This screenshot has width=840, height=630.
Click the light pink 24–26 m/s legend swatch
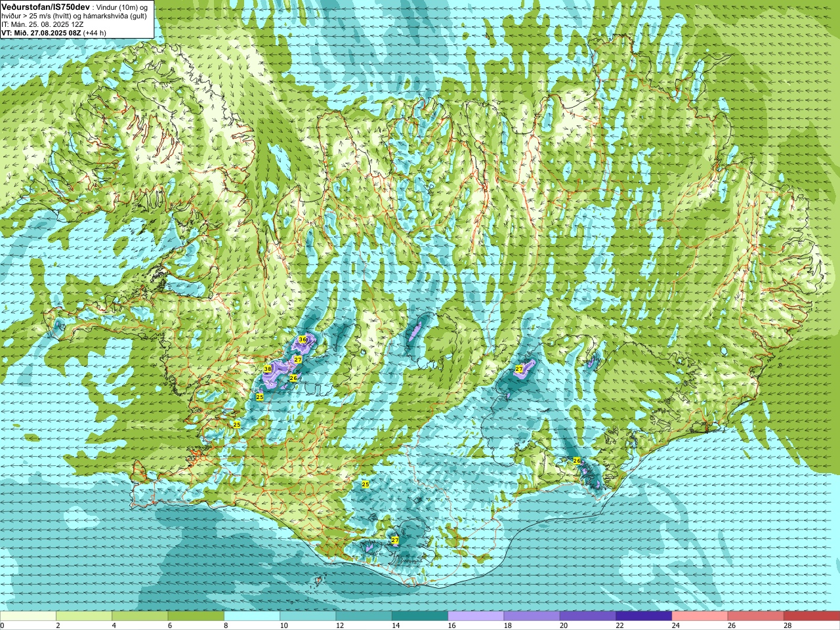pyautogui.click(x=700, y=616)
